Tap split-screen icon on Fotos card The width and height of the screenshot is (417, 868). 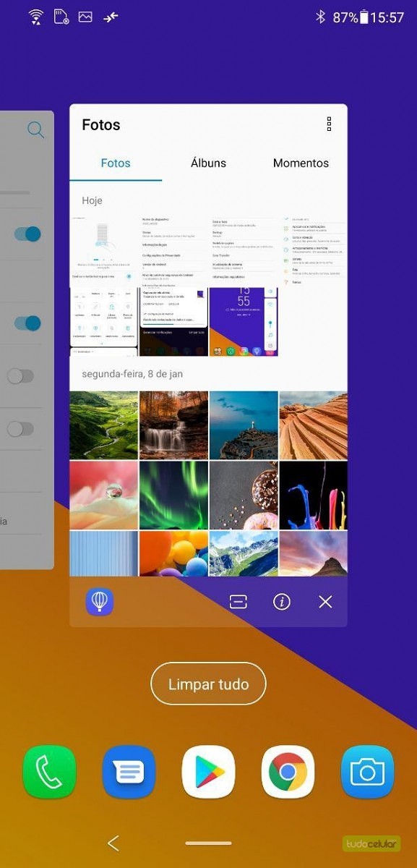coord(238,602)
